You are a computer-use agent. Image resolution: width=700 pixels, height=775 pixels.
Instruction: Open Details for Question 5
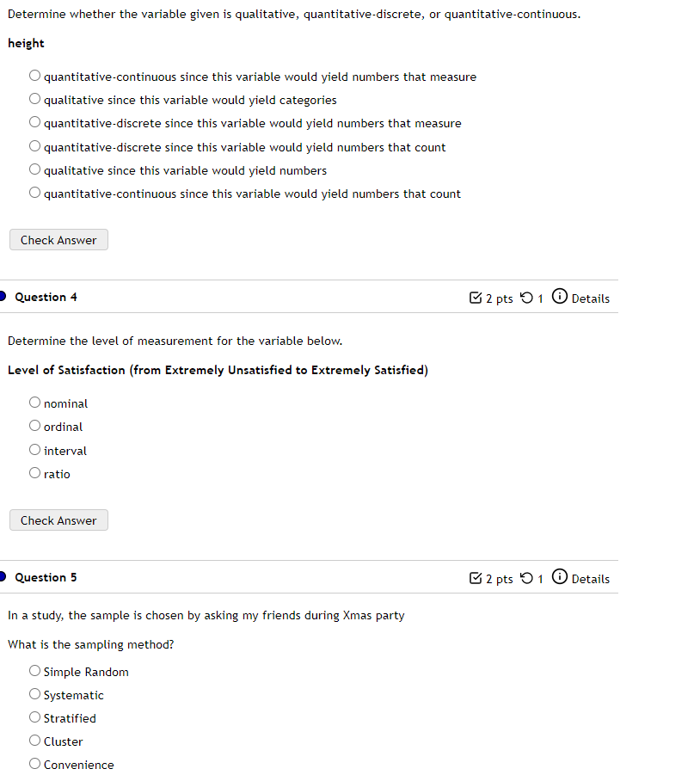[591, 578]
